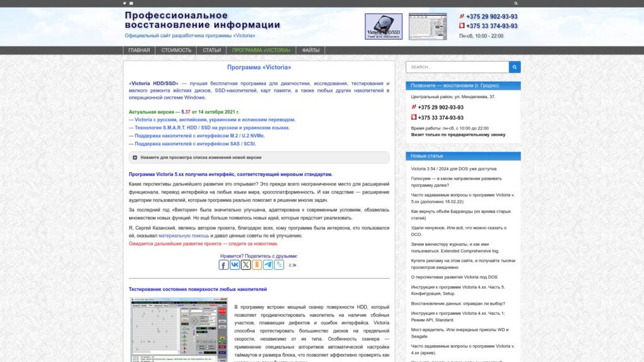Open Восстановление данных: оправдан ли выбор?
This screenshot has height=362, width=644.
pyautogui.click(x=458, y=304)
